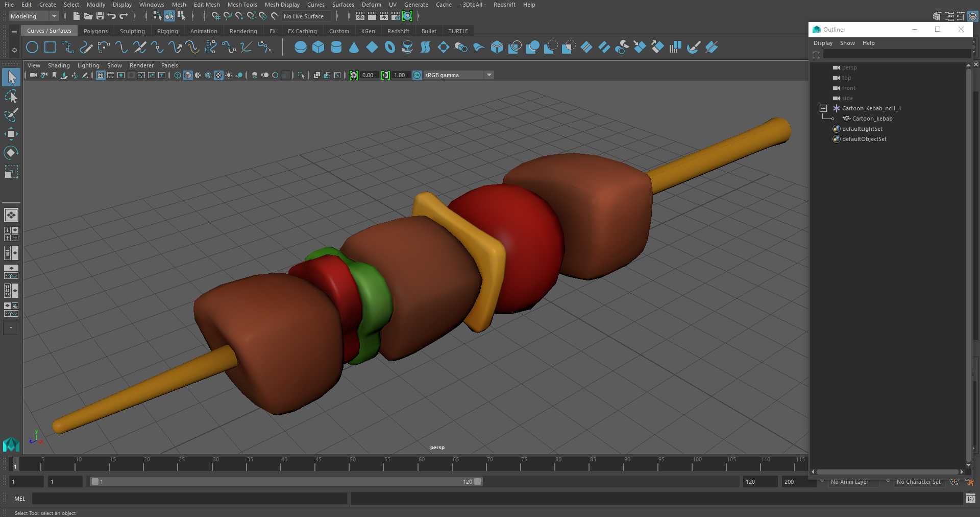Screen dimensions: 980x517
Task: Click the Animation preferences icon bottom right
Action: click(970, 482)
